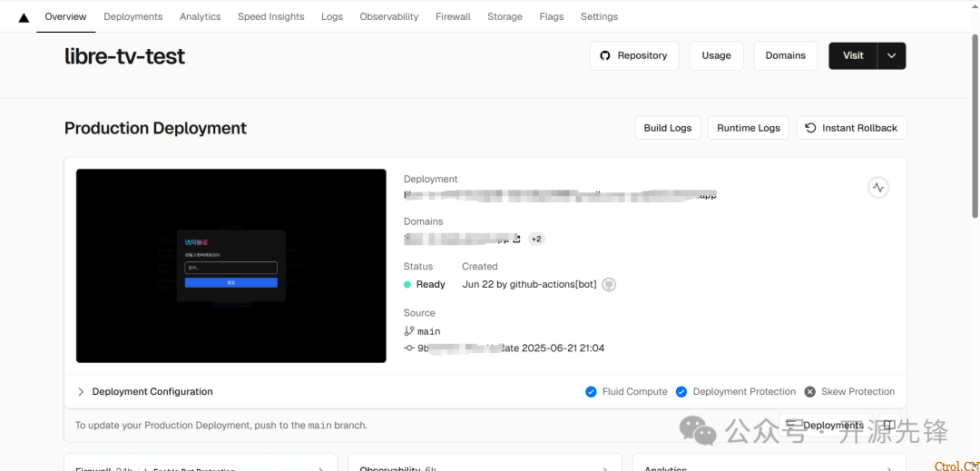Click the Deployment Protection status indicator
Screen dimensions: 980x471
coord(736,392)
